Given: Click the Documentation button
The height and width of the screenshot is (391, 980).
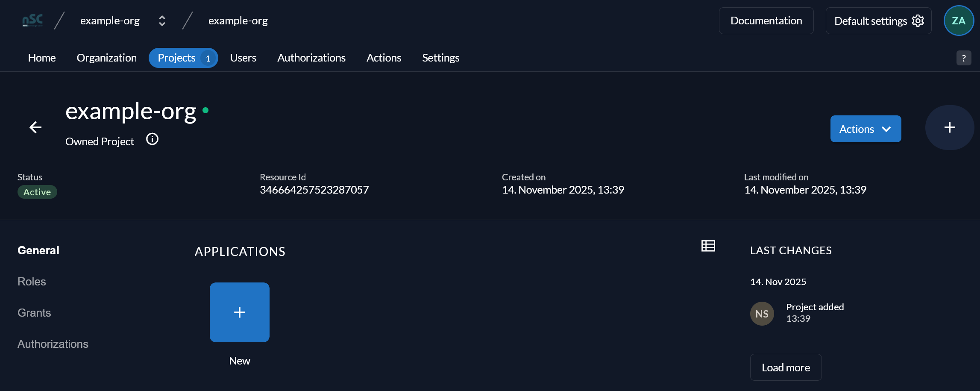Looking at the screenshot, I should 766,21.
